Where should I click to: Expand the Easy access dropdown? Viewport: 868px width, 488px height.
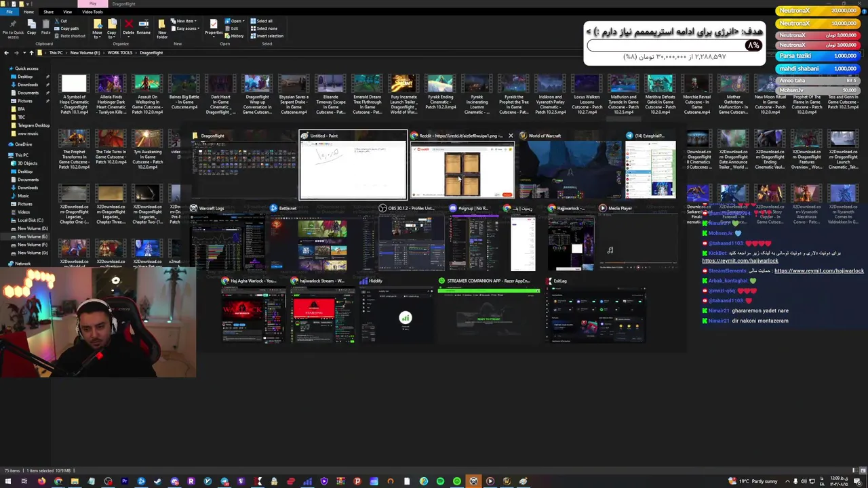click(x=186, y=28)
